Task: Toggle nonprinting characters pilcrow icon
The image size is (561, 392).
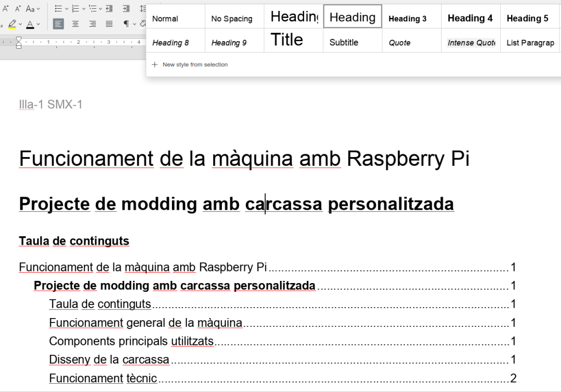Action: click(126, 24)
